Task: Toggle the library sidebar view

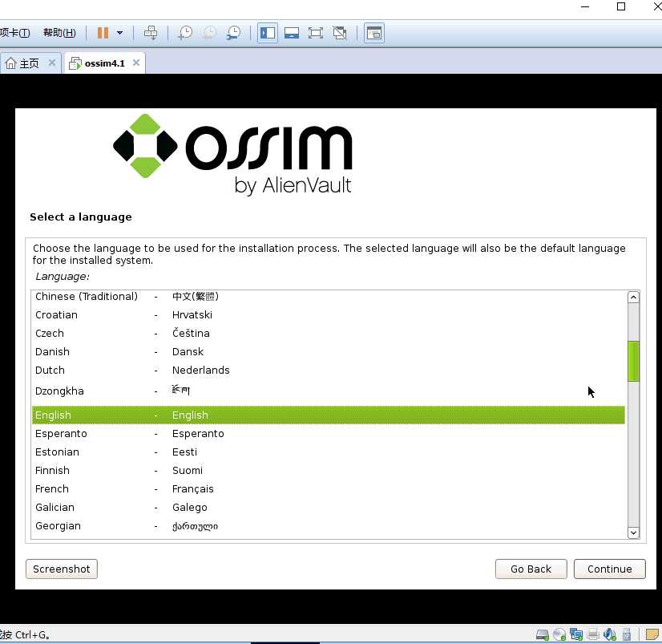Action: pyautogui.click(x=268, y=33)
